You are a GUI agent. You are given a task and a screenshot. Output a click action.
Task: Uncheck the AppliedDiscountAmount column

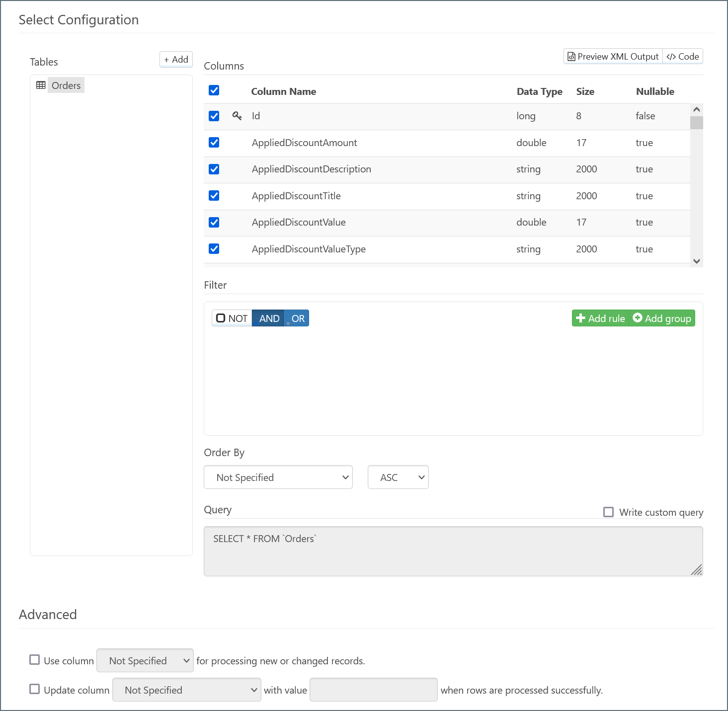pyautogui.click(x=214, y=143)
